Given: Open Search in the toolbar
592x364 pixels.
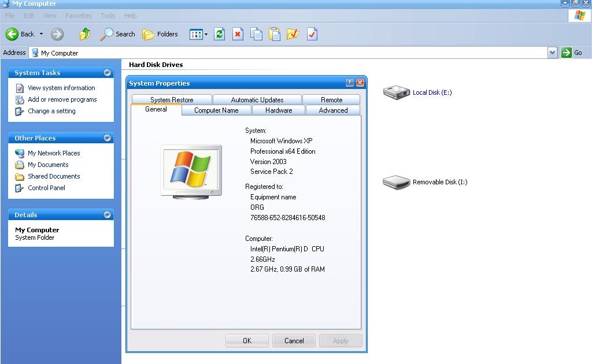Looking at the screenshot, I should click(117, 34).
